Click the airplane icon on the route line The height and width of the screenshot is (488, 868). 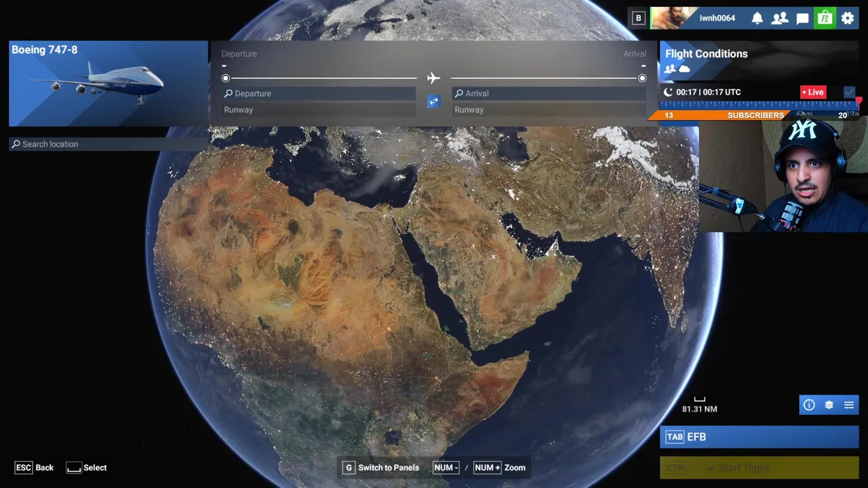tap(433, 78)
